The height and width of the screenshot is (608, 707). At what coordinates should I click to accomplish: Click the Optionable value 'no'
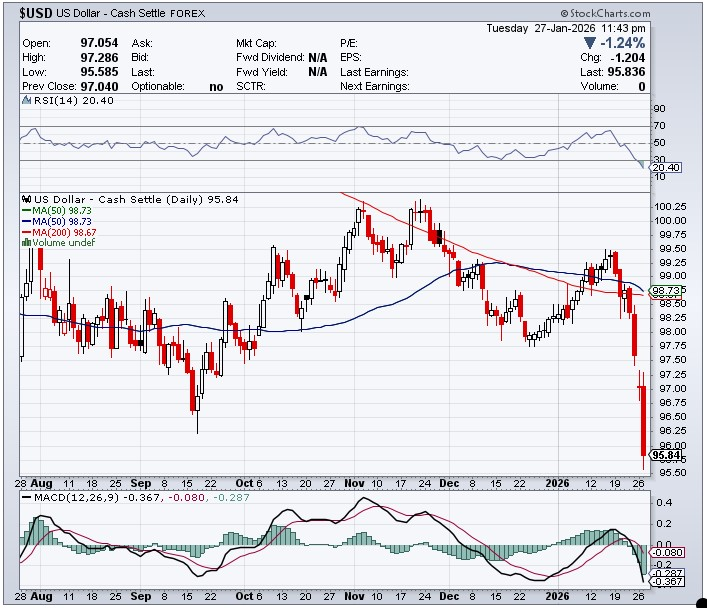click(x=216, y=87)
